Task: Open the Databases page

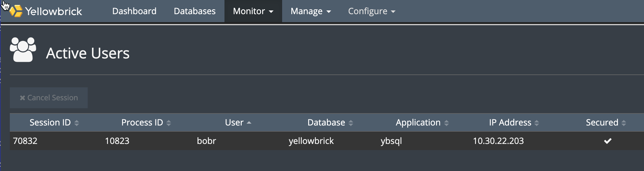Action: click(195, 11)
